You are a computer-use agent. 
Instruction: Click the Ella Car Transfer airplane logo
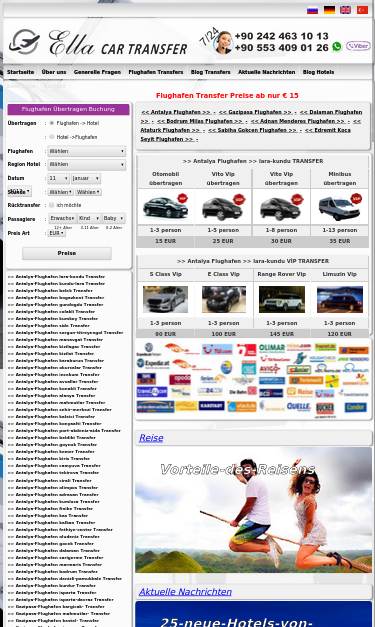24,42
